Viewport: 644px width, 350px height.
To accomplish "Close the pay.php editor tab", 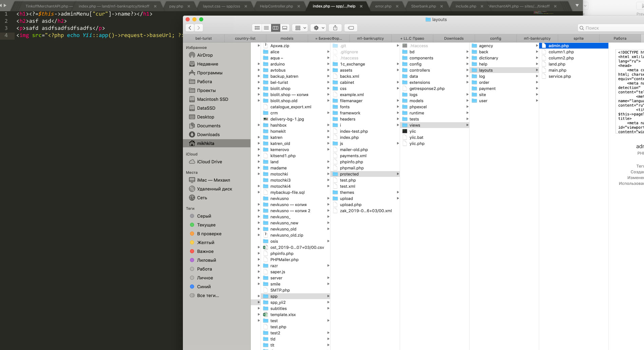I will (189, 6).
